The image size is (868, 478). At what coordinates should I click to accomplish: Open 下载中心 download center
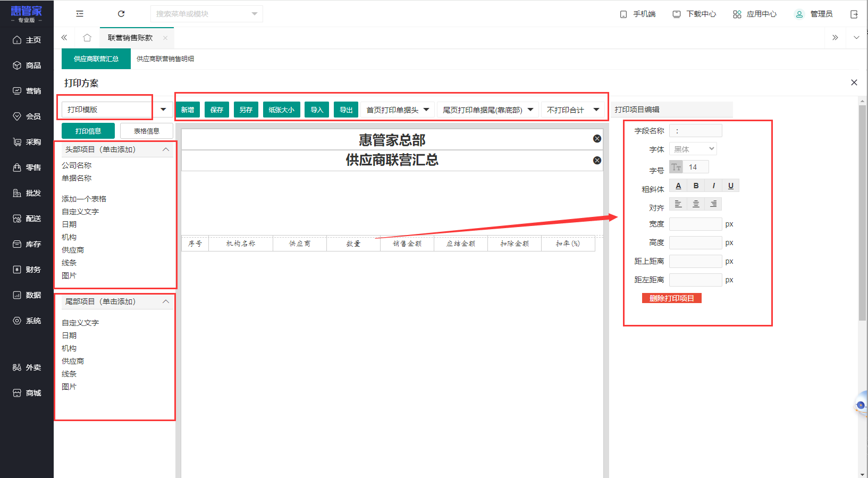coord(694,14)
